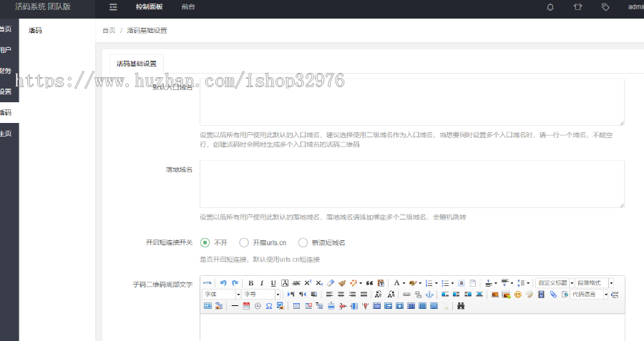Screen dimensions: 644x341
Task: Undo last edit in editor toolbar
Action: (223, 282)
